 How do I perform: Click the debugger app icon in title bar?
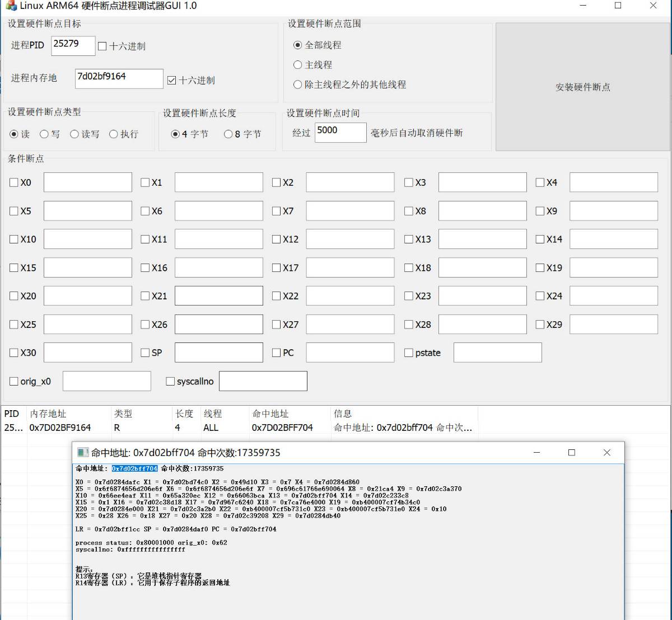[x=11, y=6]
